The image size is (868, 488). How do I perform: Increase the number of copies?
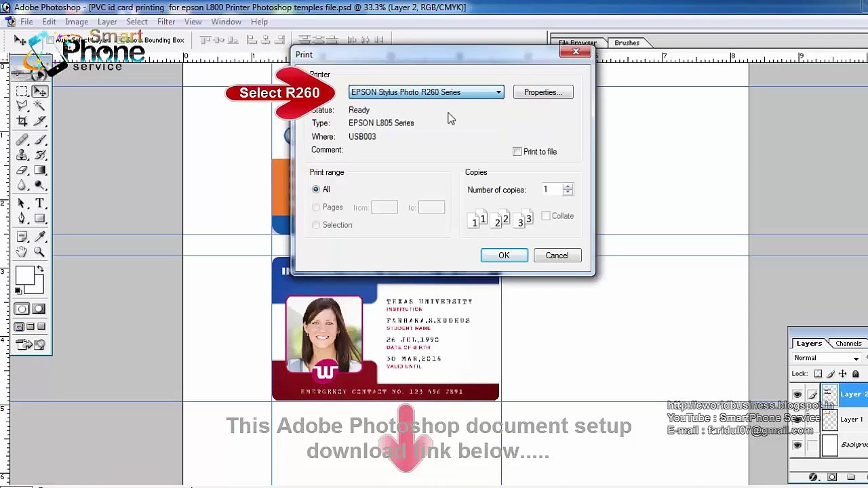click(x=568, y=186)
